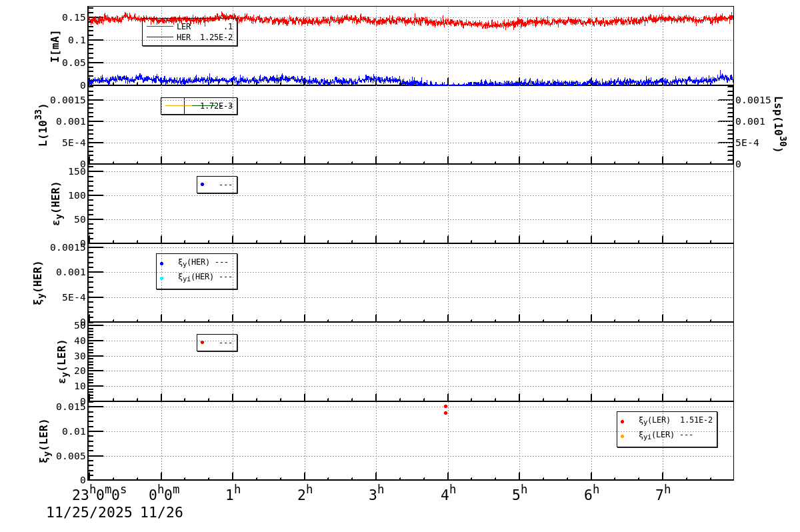Click the 40 tick on the εy(LER) axis
The height and width of the screenshot is (532, 800).
click(x=80, y=341)
